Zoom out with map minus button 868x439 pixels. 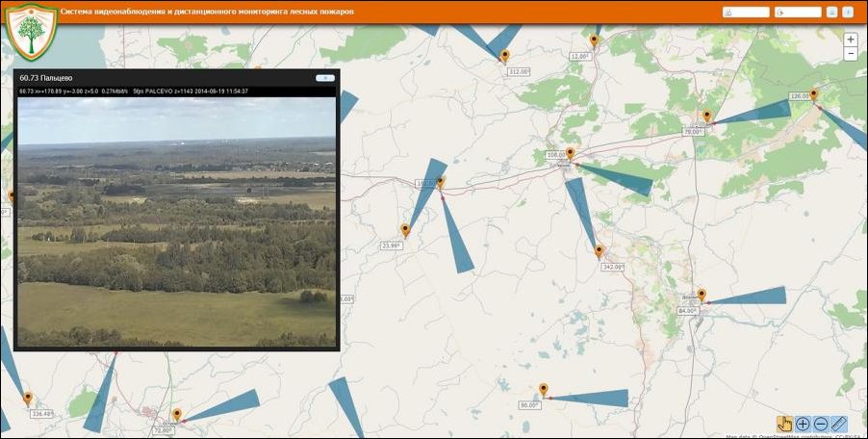pyautogui.click(x=851, y=54)
